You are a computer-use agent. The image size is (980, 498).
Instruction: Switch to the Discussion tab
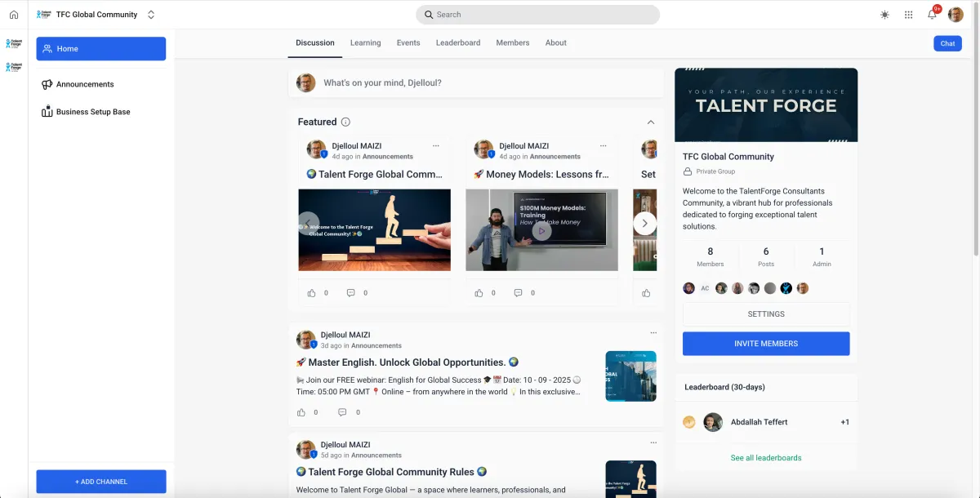pos(315,42)
